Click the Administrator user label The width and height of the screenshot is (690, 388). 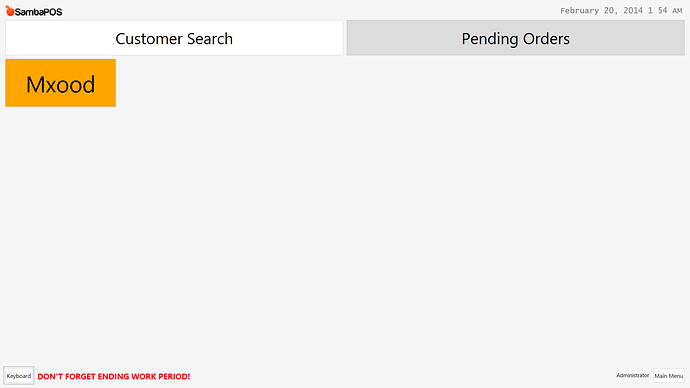(x=632, y=375)
